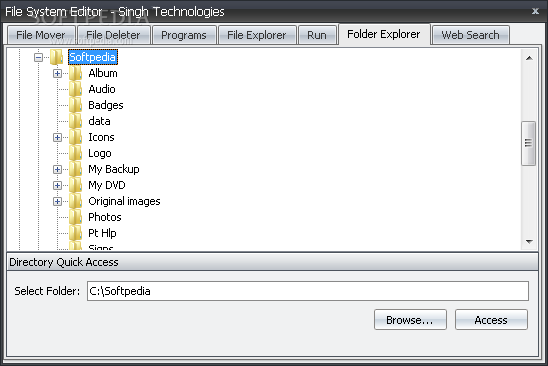
Task: Collapse the Softpedia tree node
Action: [x=38, y=57]
